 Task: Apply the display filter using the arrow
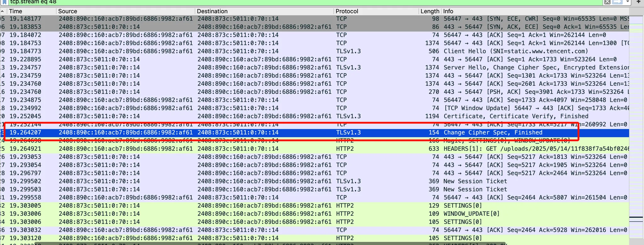(x=618, y=2)
